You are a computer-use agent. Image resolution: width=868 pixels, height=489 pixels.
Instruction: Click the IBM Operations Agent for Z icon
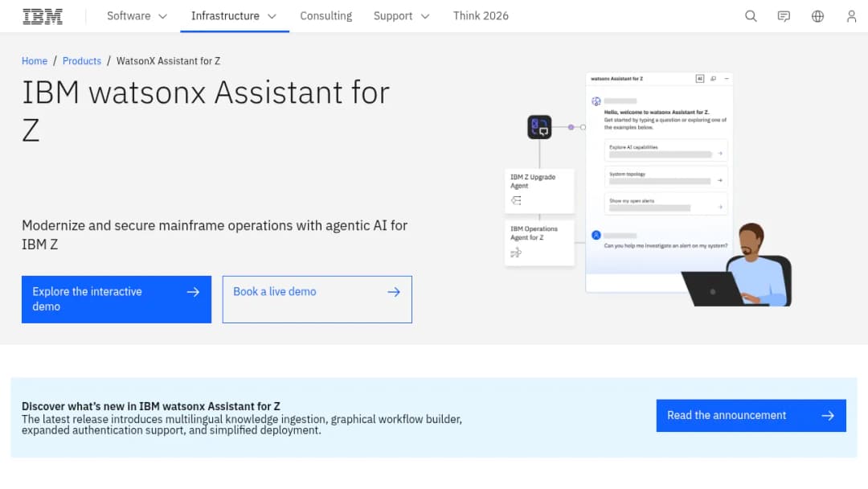516,253
